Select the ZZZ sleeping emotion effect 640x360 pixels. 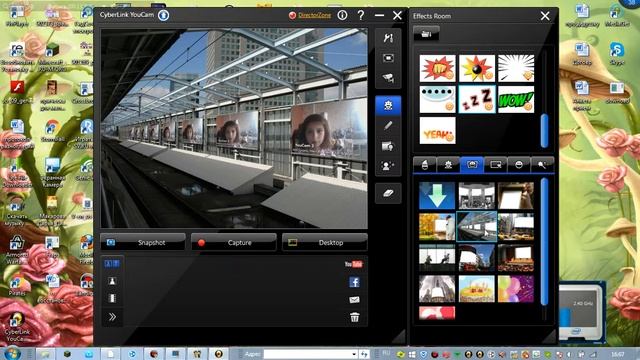(x=476, y=99)
